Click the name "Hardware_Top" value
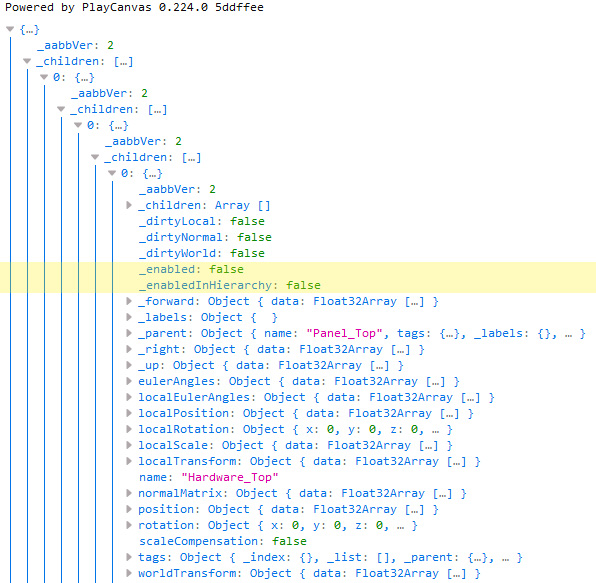Screen dimensions: 596x583 point(230,477)
